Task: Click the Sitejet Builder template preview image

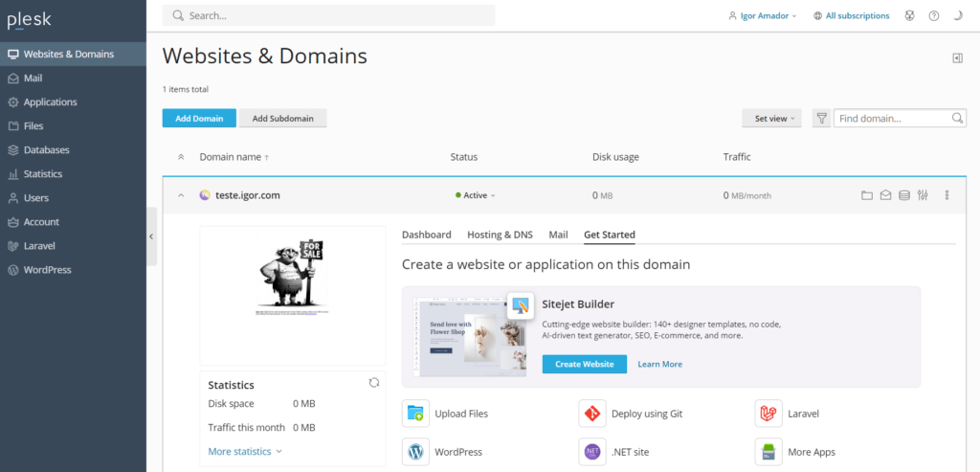Action: pos(470,337)
